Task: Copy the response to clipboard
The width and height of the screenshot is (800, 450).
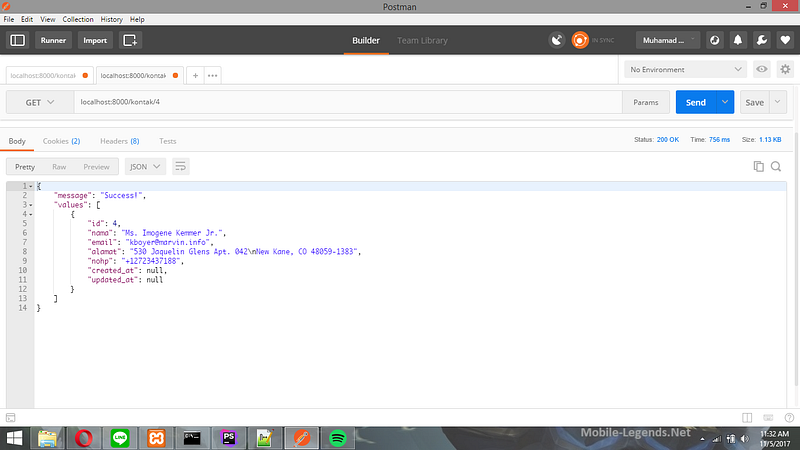Action: (x=759, y=167)
